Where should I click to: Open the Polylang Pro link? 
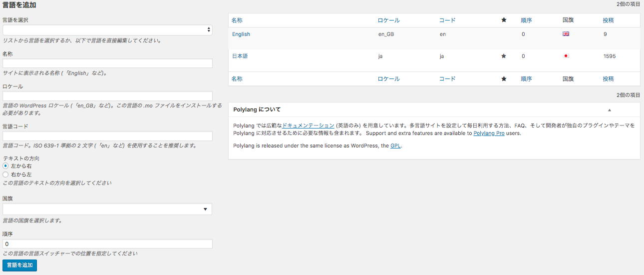(x=489, y=133)
